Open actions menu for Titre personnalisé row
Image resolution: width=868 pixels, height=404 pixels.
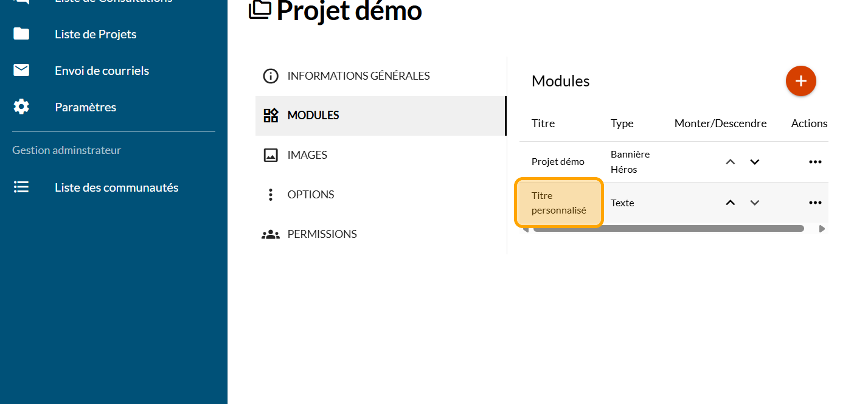tap(815, 203)
